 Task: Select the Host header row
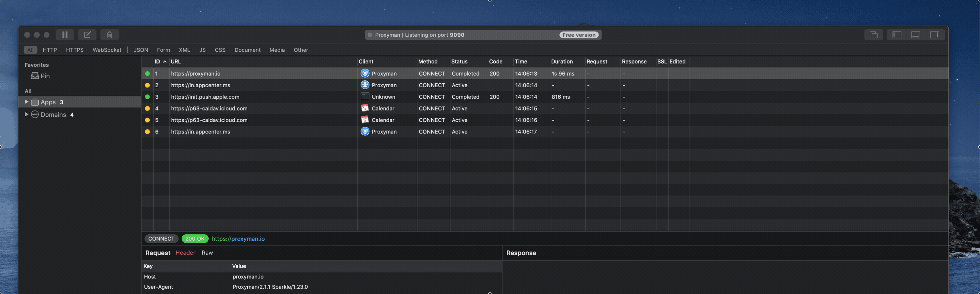(322, 277)
